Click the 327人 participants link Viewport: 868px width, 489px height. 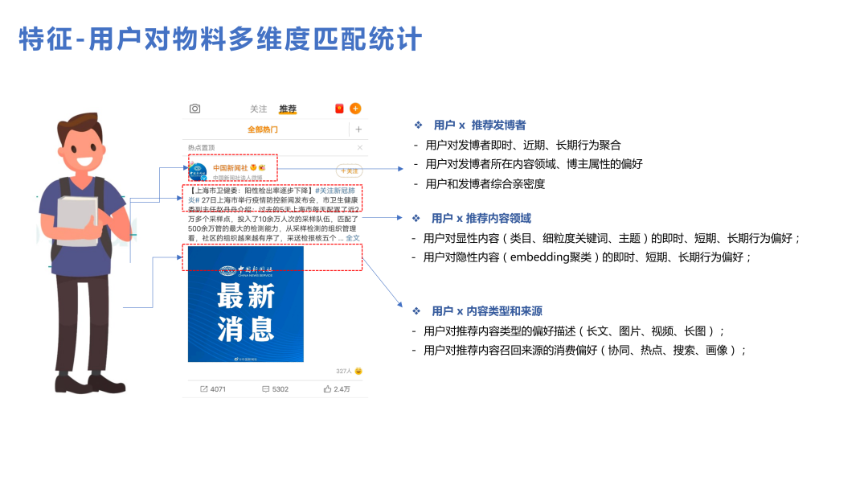(343, 371)
